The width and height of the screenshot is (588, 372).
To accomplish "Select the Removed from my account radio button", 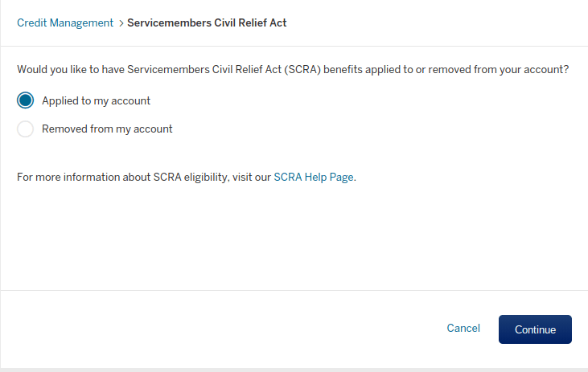I will [25, 129].
